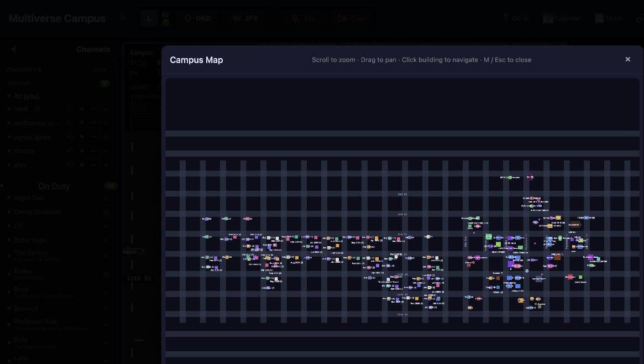
Task: Click the 2nd St label on map
Action: pyautogui.click(x=402, y=194)
